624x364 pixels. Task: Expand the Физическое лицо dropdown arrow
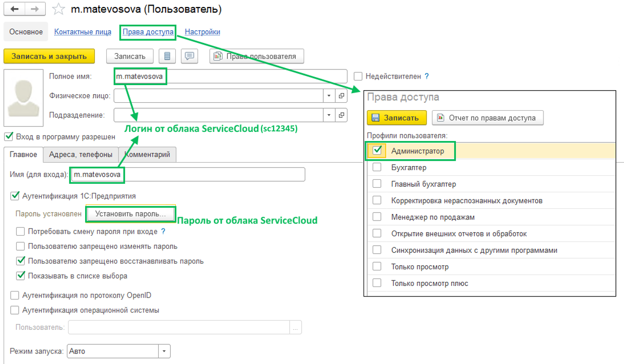point(329,96)
